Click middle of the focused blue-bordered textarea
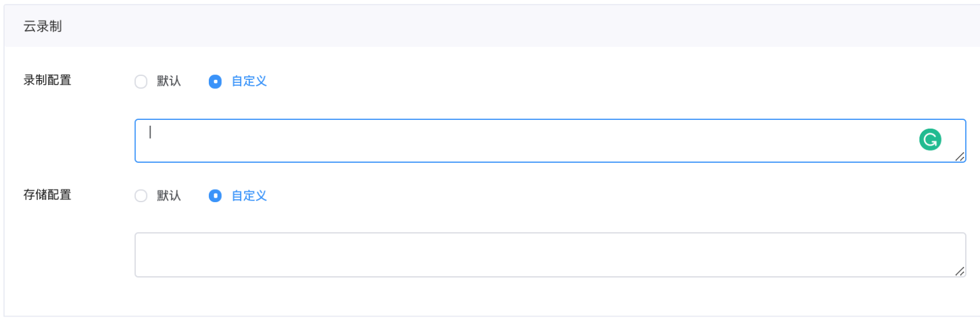 [550, 141]
